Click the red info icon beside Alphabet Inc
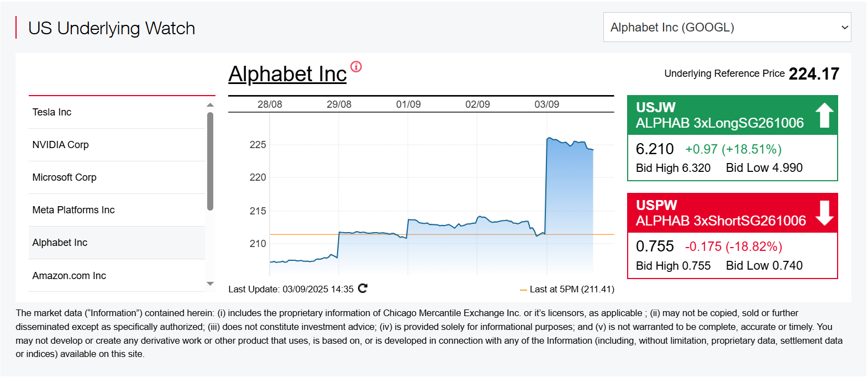The height and width of the screenshot is (378, 868). (356, 67)
